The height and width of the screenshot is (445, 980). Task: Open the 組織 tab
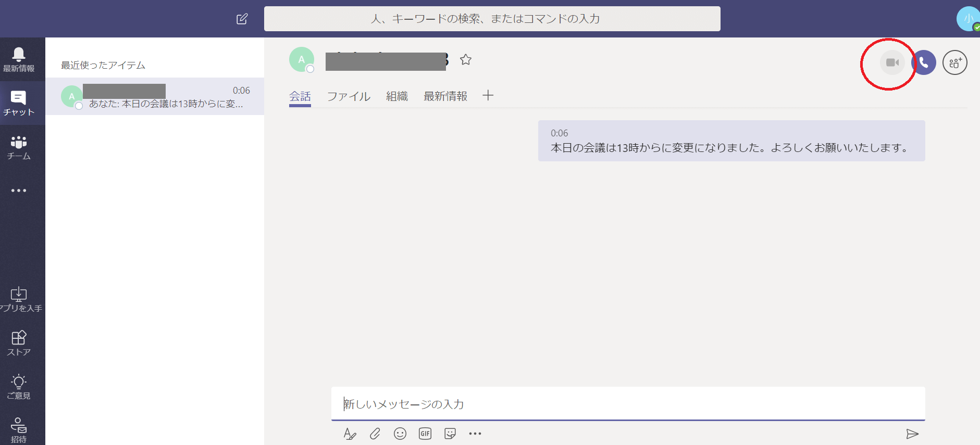tap(396, 96)
